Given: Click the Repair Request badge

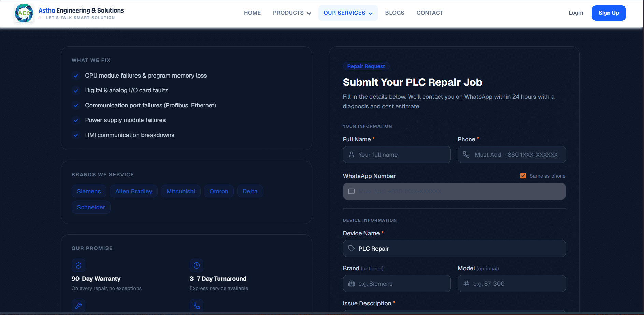Looking at the screenshot, I should [x=366, y=66].
